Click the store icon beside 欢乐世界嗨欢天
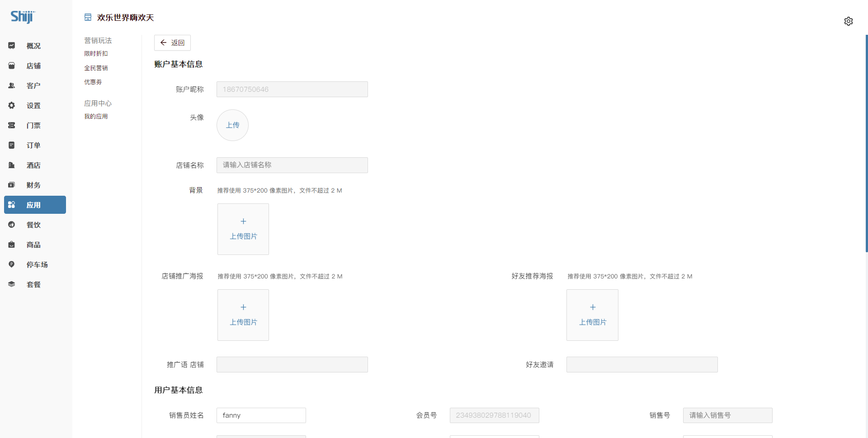The width and height of the screenshot is (868, 438). [88, 17]
